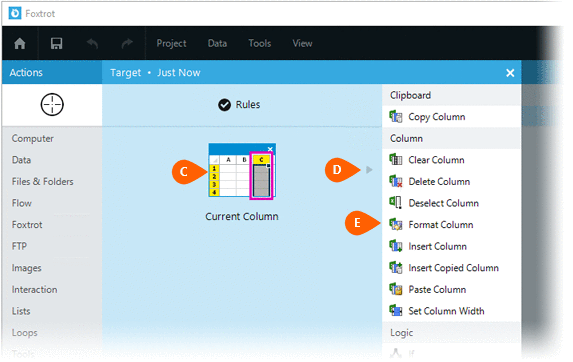
Task: Open the Project menu
Action: (x=171, y=43)
